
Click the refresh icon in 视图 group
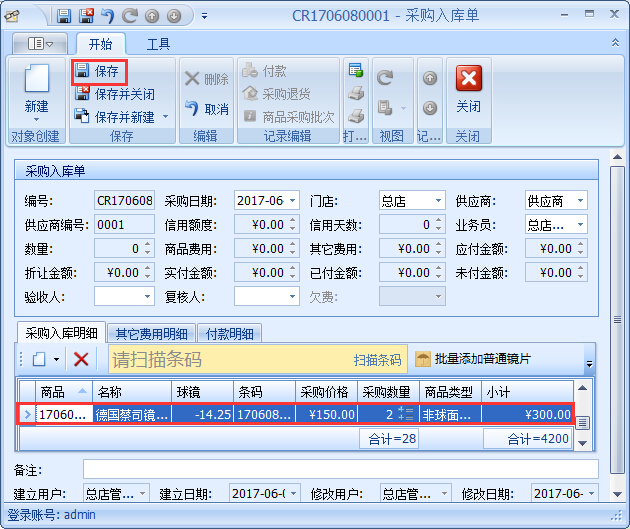pos(385,77)
